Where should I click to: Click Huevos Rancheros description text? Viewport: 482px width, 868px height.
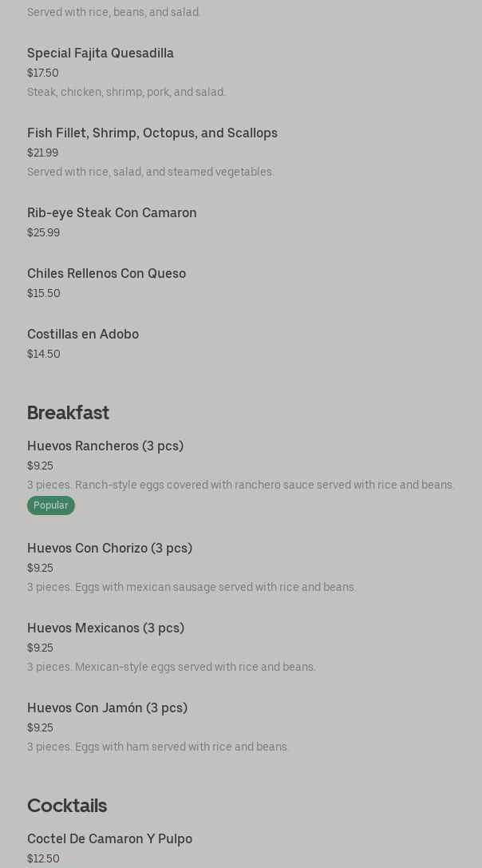tap(240, 485)
